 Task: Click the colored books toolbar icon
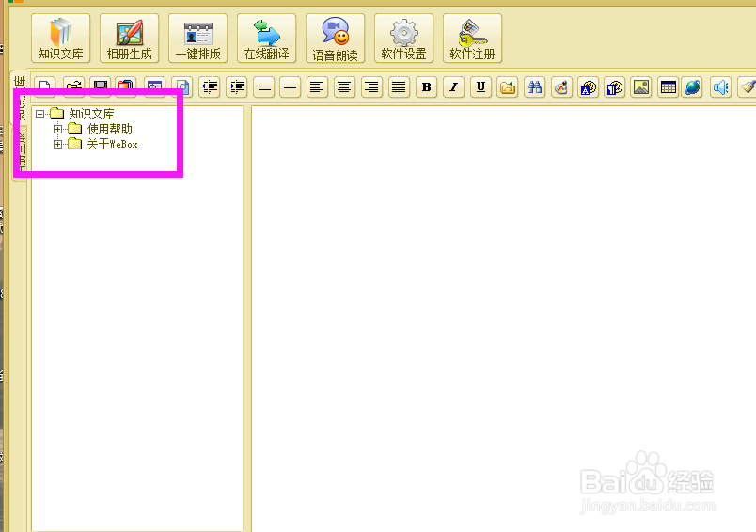[126, 85]
